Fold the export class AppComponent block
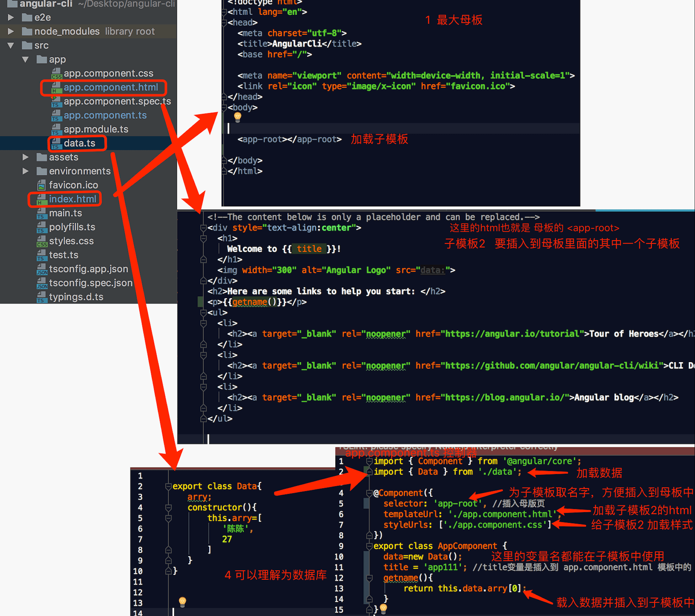Screen dimensions: 695x616 click(x=369, y=546)
